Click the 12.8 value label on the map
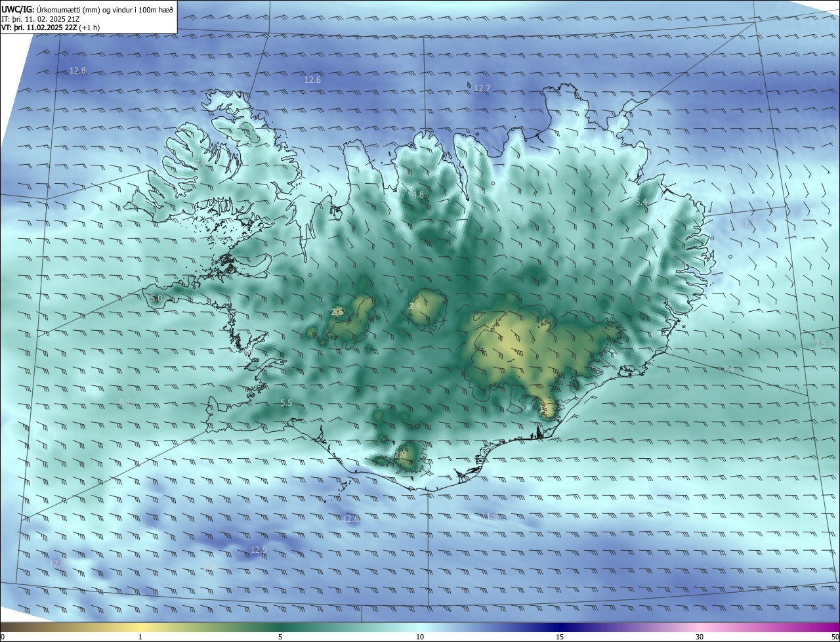The image size is (840, 642). 77,70
